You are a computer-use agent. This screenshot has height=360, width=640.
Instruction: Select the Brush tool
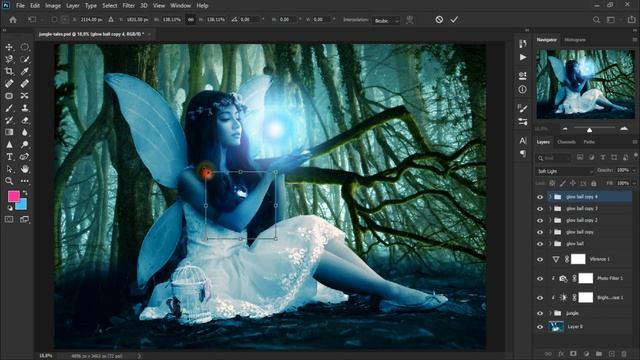9,108
